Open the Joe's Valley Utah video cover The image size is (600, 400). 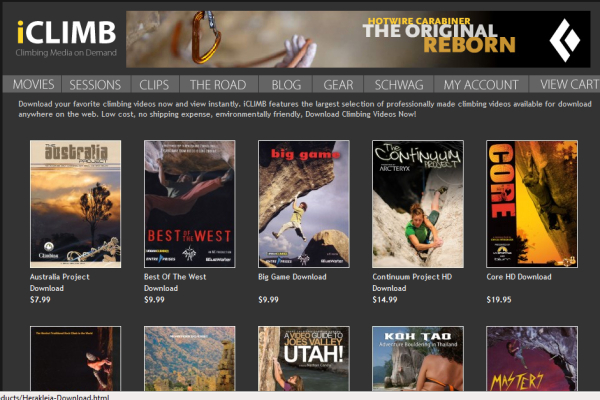303,358
